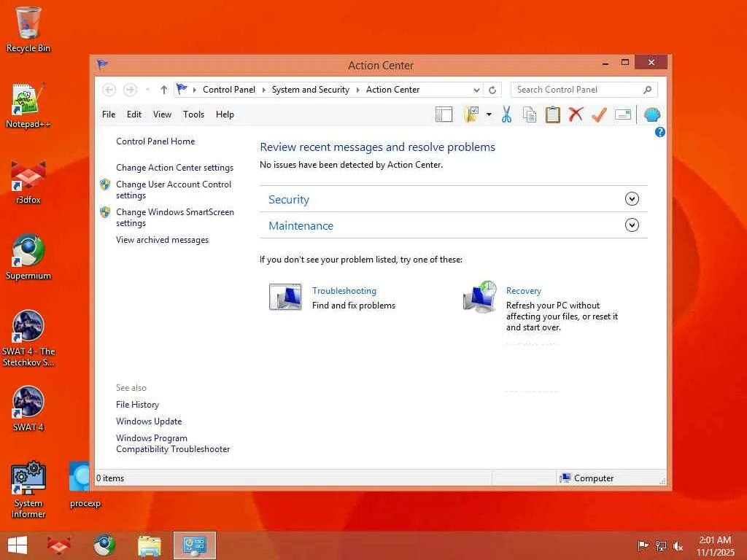The height and width of the screenshot is (560, 747).
Task: Open the recent locations dropdown arrow
Action: pos(147,90)
